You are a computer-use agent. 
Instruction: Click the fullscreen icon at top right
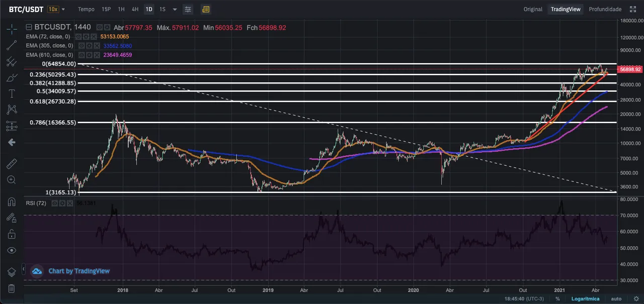pyautogui.click(x=633, y=9)
